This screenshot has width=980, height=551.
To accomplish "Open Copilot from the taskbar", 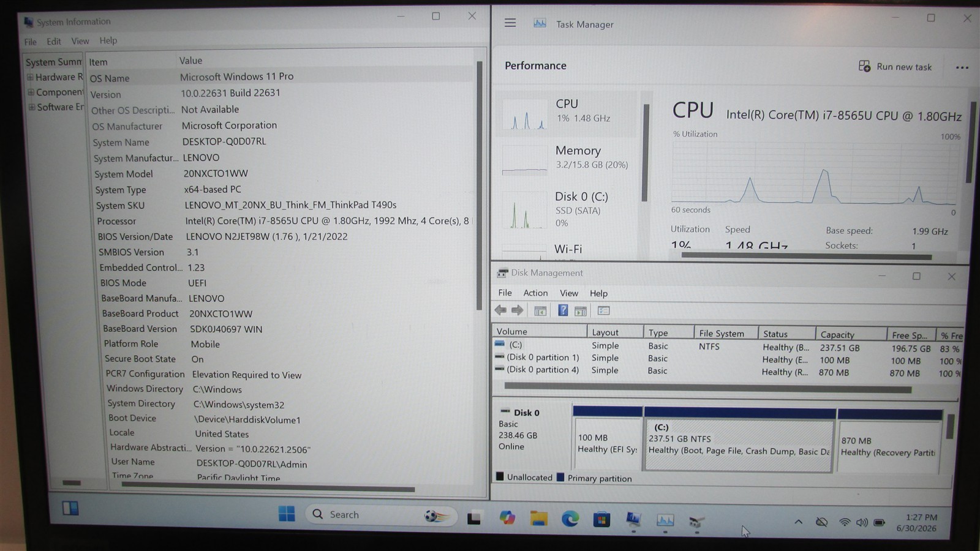I will [x=507, y=518].
